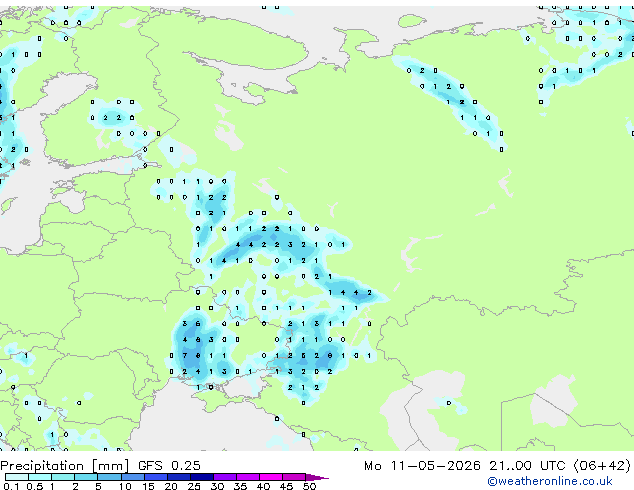Click the 0.5–1 mm legend color swatch
This screenshot has height=490, width=634.
(40, 477)
